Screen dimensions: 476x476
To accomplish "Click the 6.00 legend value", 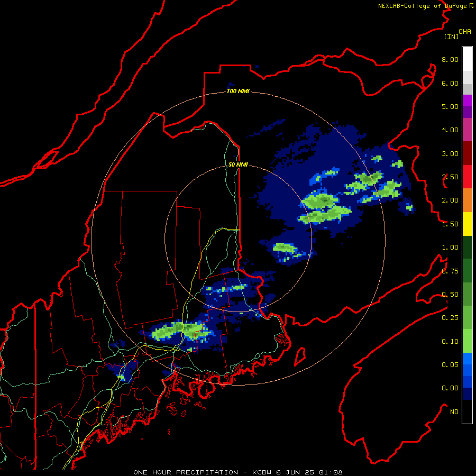I will (450, 83).
